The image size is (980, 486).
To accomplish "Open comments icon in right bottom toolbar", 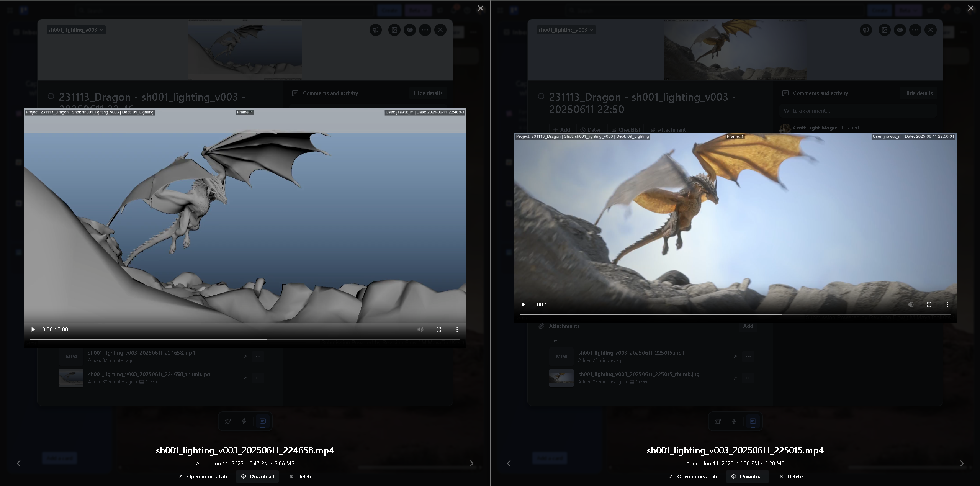I will point(753,421).
